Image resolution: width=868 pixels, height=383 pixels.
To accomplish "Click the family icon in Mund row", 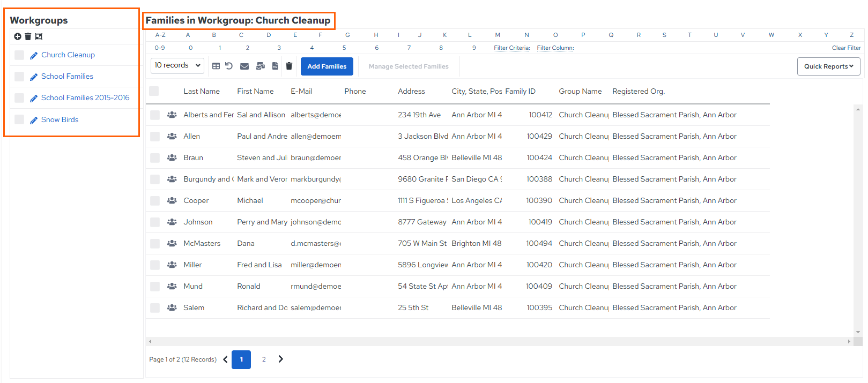I will [x=172, y=286].
